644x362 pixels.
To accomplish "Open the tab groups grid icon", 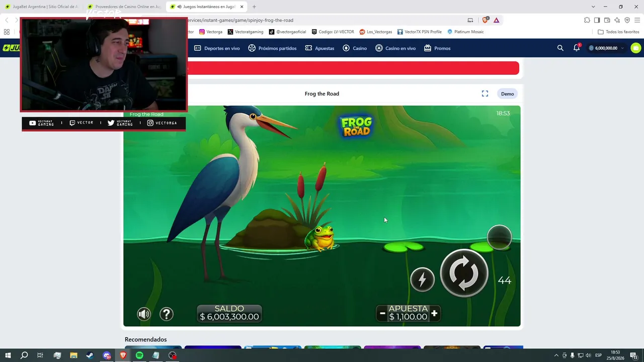I will 7,32.
